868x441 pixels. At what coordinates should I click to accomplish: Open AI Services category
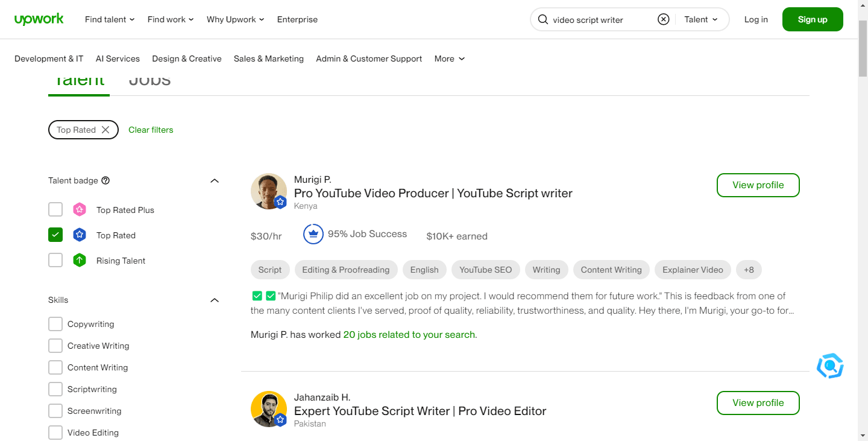pyautogui.click(x=118, y=59)
